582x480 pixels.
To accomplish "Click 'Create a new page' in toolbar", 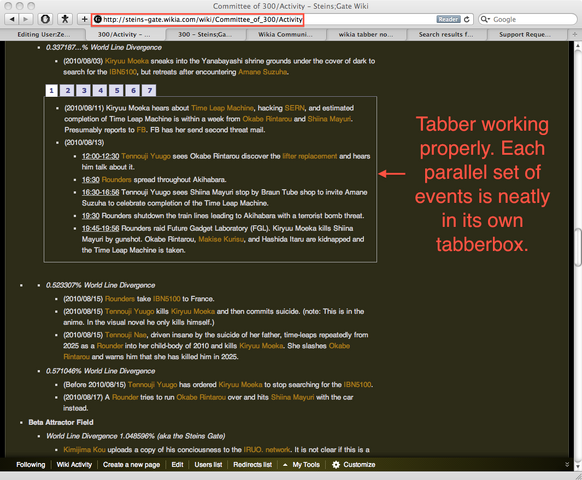I will (131, 464).
